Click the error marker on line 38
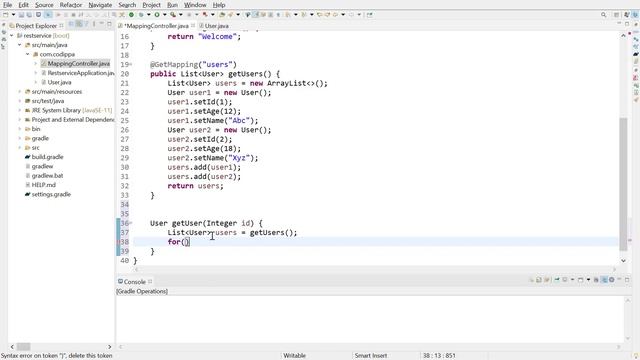Image resolution: width=640 pixels, height=360 pixels. click(119, 242)
